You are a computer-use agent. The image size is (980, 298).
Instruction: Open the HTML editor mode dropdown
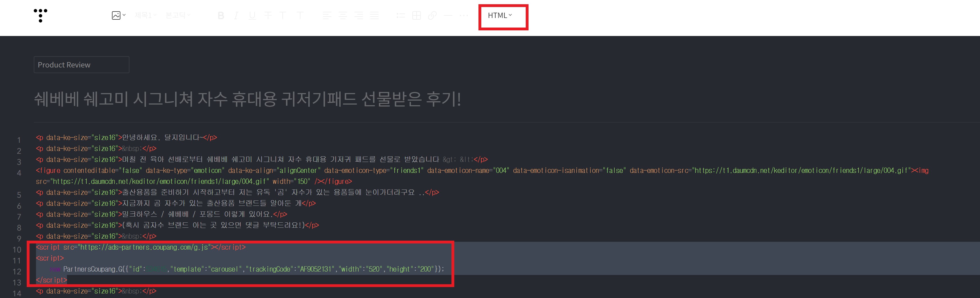(x=500, y=15)
